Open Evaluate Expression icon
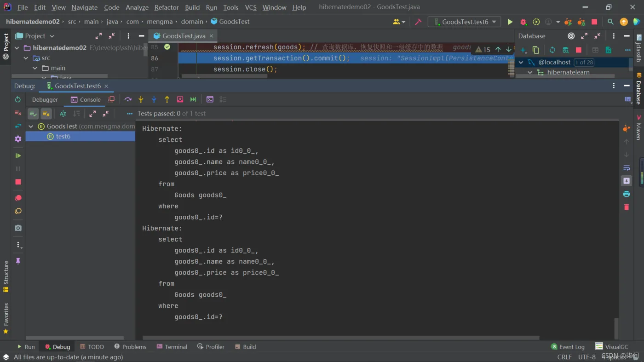 (x=210, y=99)
